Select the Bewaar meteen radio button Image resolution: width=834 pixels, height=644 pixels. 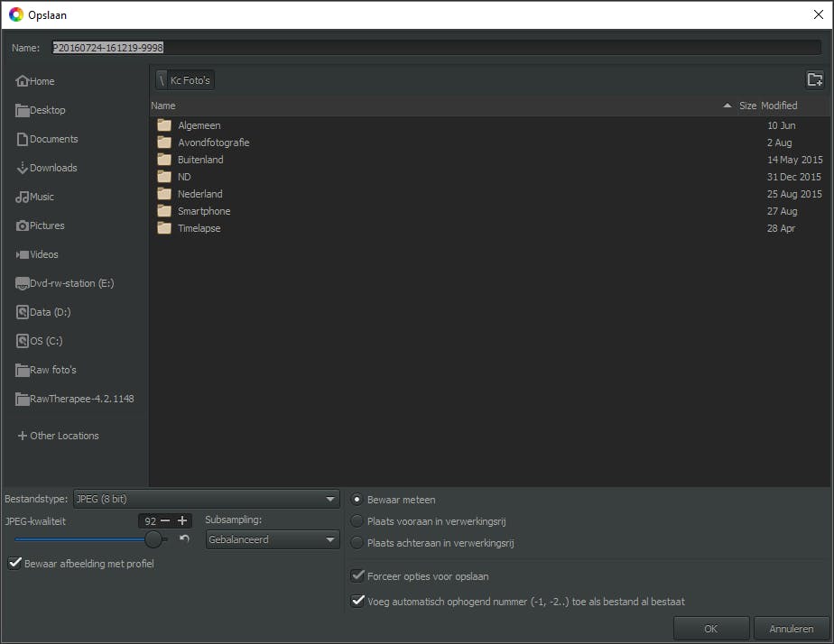tap(357, 500)
